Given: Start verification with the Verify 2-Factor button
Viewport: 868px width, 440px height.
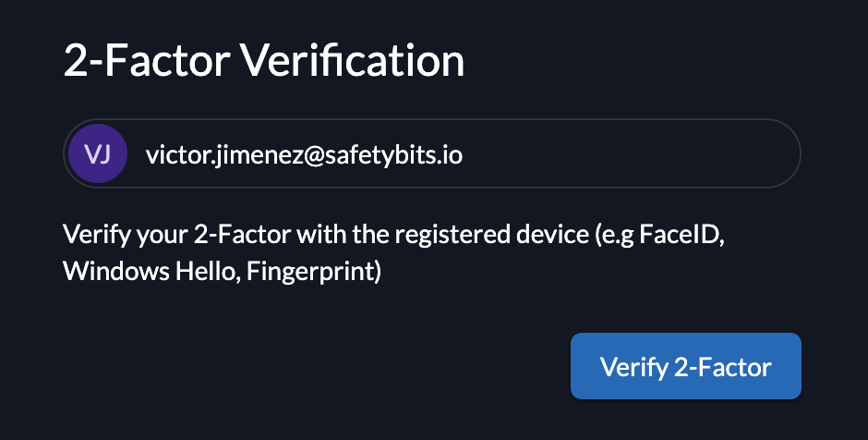Looking at the screenshot, I should [x=685, y=366].
